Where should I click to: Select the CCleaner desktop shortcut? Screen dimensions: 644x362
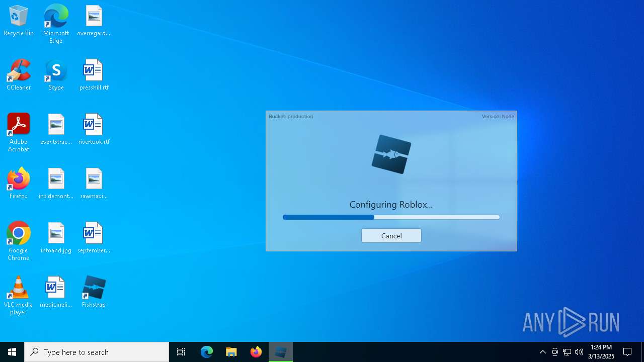pos(19,75)
